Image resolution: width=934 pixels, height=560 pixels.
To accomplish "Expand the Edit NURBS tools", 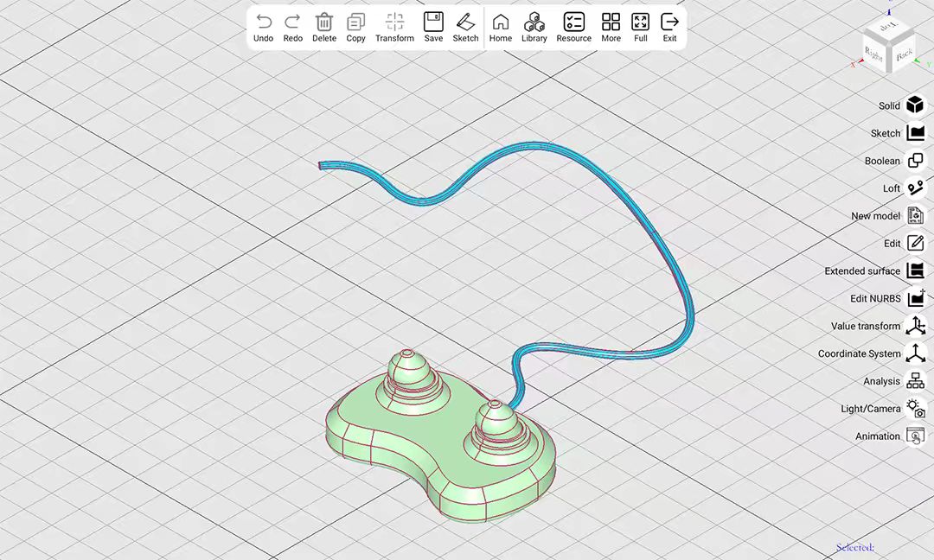I will (914, 298).
